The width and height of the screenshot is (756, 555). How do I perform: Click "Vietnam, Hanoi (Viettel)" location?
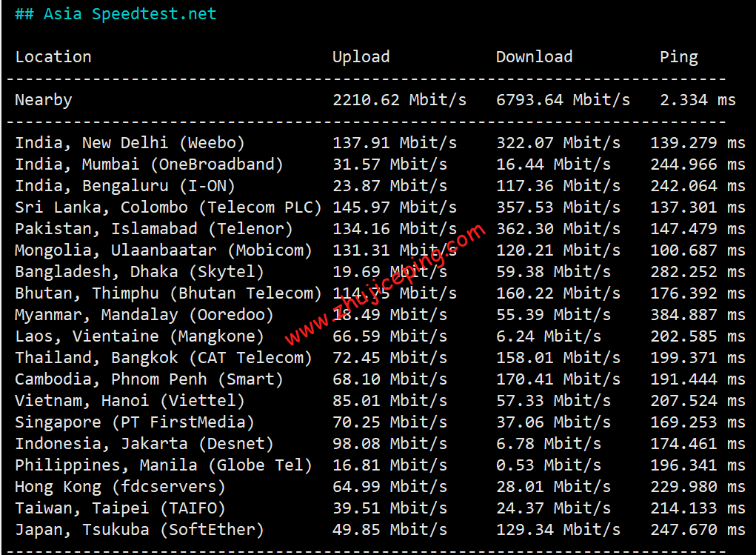pyautogui.click(x=130, y=401)
